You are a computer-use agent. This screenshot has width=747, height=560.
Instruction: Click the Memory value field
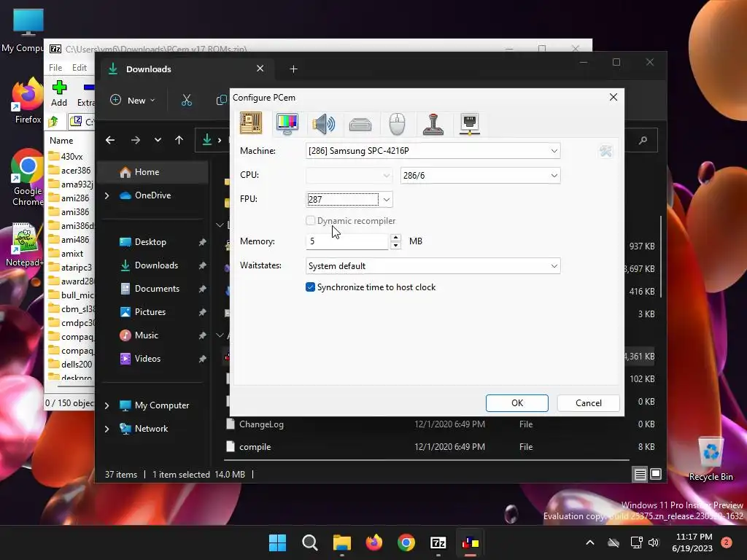pyautogui.click(x=347, y=241)
